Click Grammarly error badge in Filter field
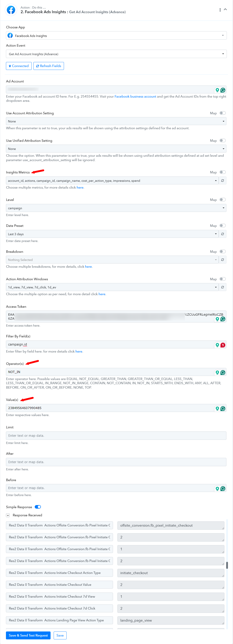This screenshot has width=233, height=644. coord(223,345)
